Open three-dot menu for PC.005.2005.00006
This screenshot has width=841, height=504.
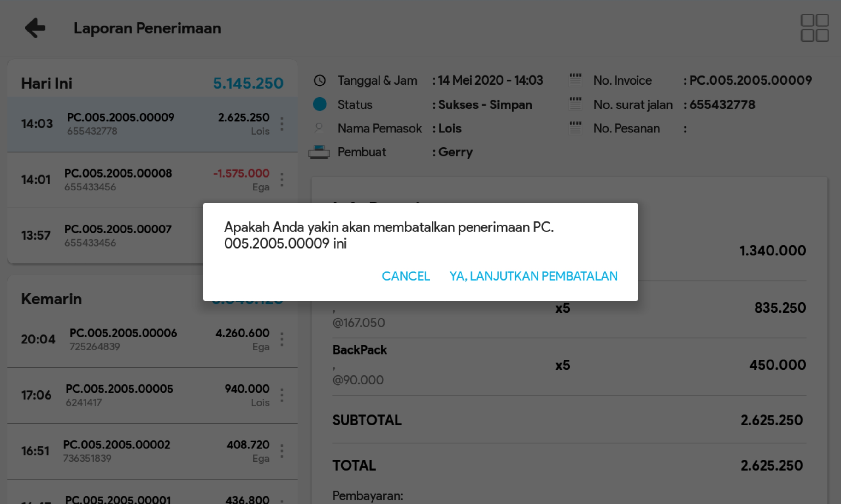282,339
